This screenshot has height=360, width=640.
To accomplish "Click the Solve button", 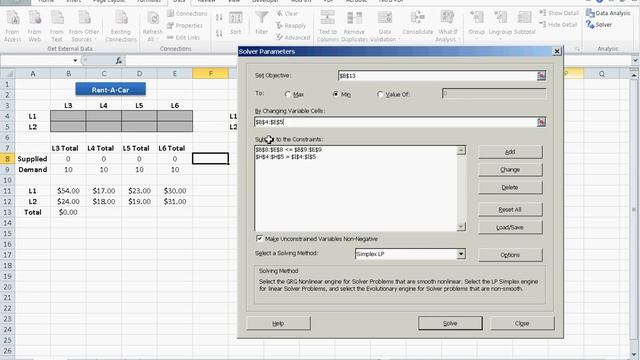I will [x=450, y=323].
